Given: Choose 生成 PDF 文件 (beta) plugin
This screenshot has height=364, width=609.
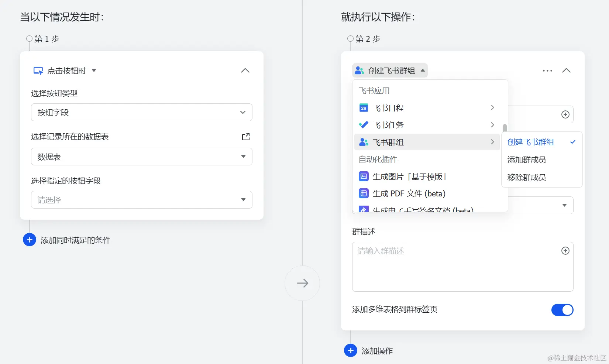Looking at the screenshot, I should (x=427, y=193).
